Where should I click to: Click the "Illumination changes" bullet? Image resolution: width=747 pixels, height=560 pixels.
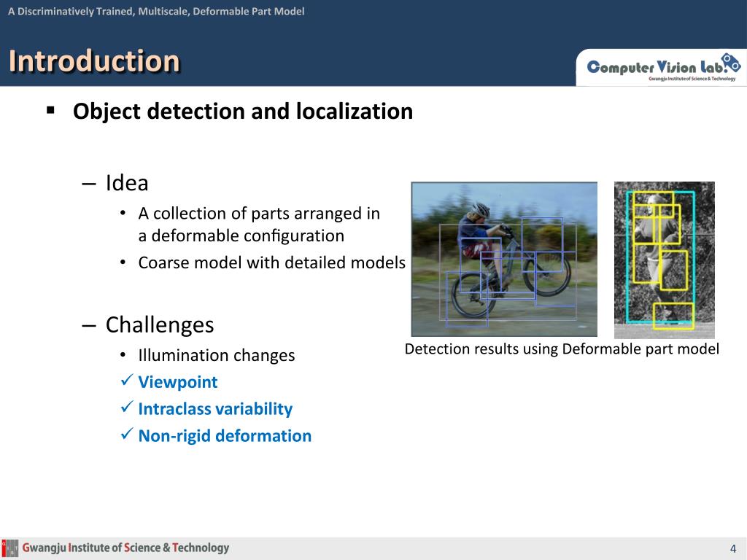click(216, 355)
